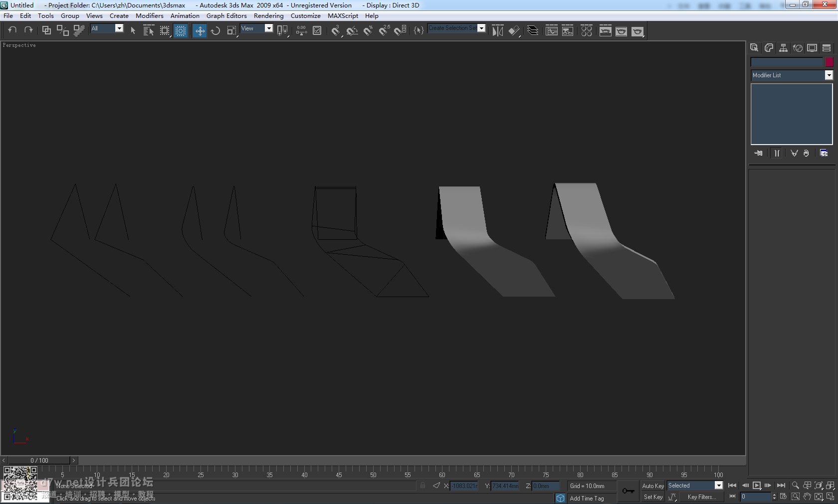Switch to the Hierarchy command panel tab
The width and height of the screenshot is (838, 504).
pos(783,48)
